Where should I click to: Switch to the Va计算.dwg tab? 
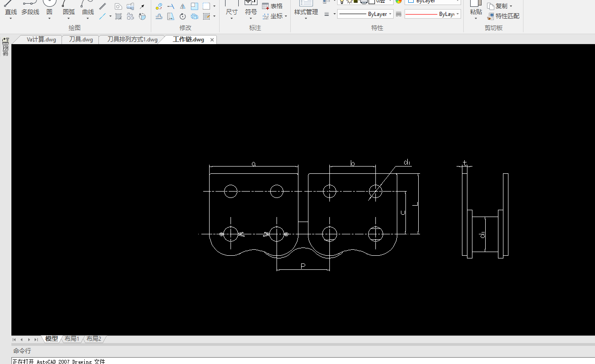[41, 40]
